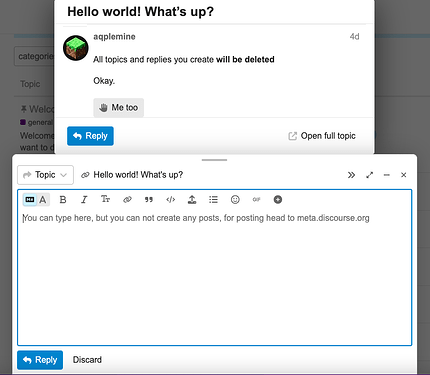430x375 pixels.
Task: Switch to the rich text editor mode
Action: point(43,200)
